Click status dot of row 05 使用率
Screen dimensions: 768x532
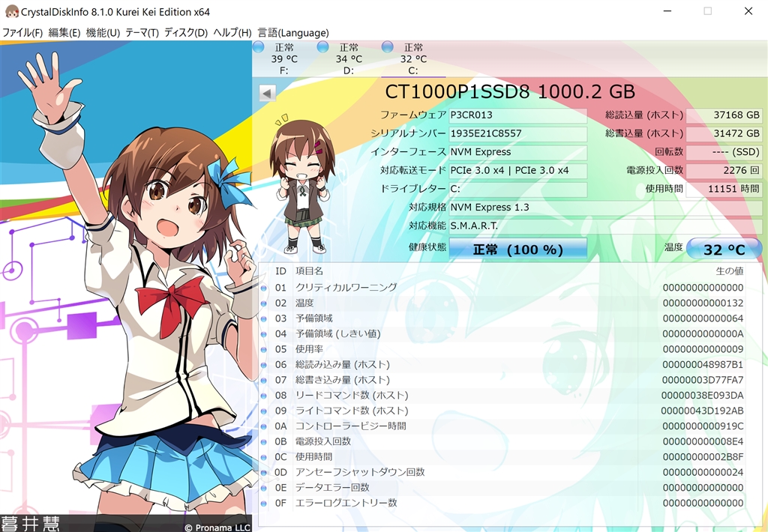tap(263, 350)
